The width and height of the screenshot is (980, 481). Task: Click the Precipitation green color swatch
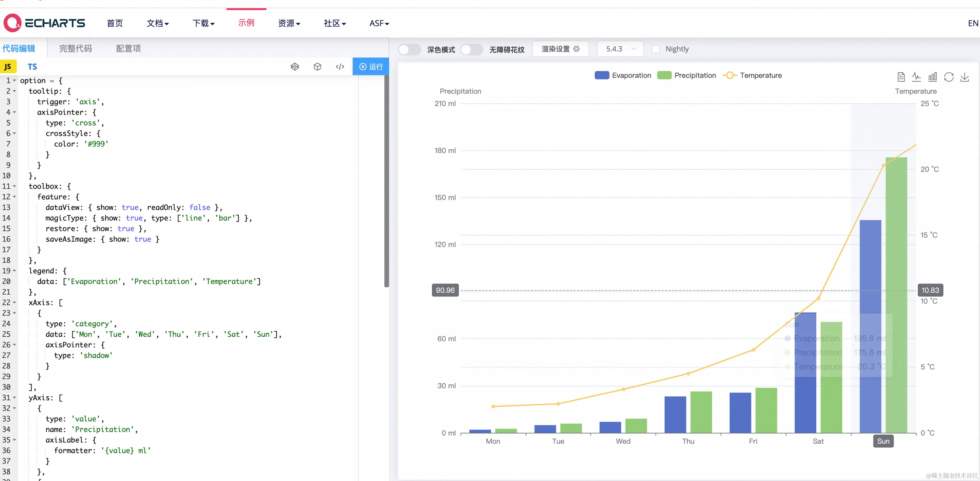pos(664,75)
